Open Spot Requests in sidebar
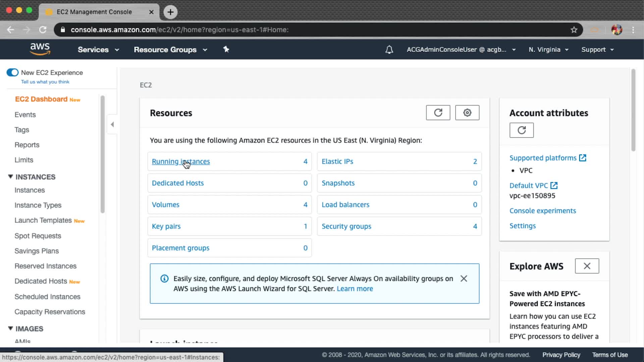Viewport: 644px width, 362px height. [38, 236]
